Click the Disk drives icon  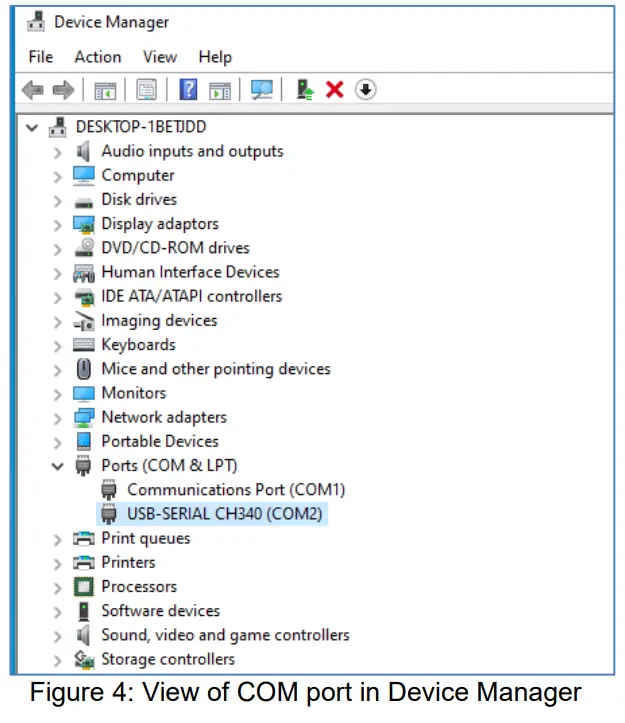[83, 202]
